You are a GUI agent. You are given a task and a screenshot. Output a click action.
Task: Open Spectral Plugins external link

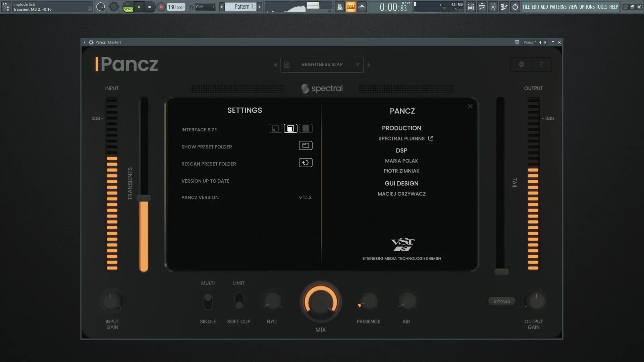[431, 138]
